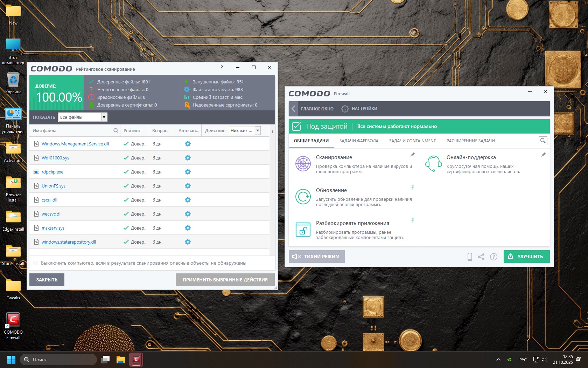
Task: Open the 'Никаких' action dropdown
Action: click(258, 131)
